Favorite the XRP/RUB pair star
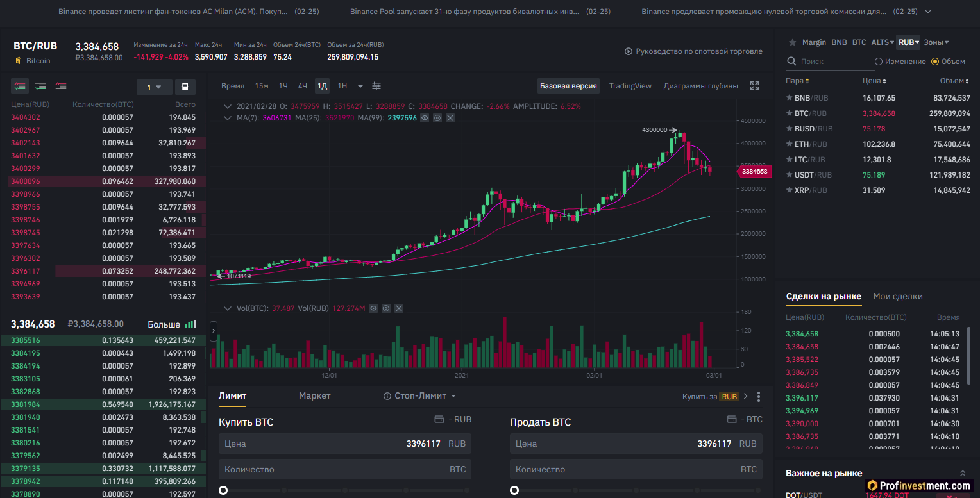The image size is (980, 498). [x=789, y=190]
